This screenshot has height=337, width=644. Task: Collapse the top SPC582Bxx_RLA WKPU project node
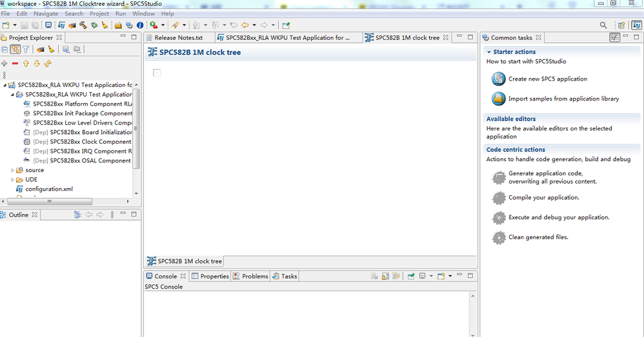tap(5, 85)
